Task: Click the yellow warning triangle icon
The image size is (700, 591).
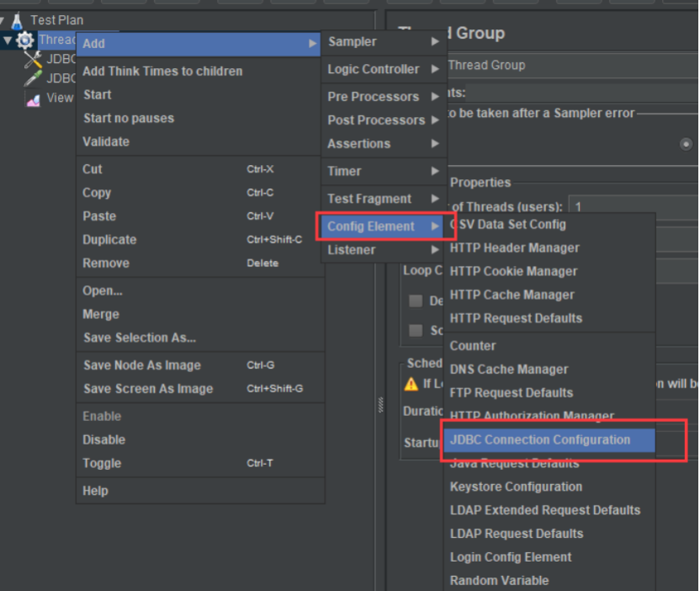Action: pos(411,384)
